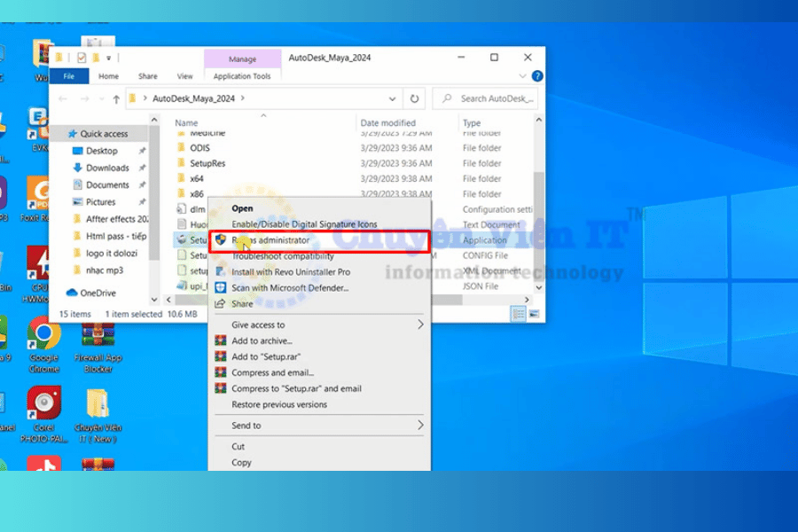Image resolution: width=798 pixels, height=532 pixels.
Task: Click the Help question mark icon
Action: point(536,76)
